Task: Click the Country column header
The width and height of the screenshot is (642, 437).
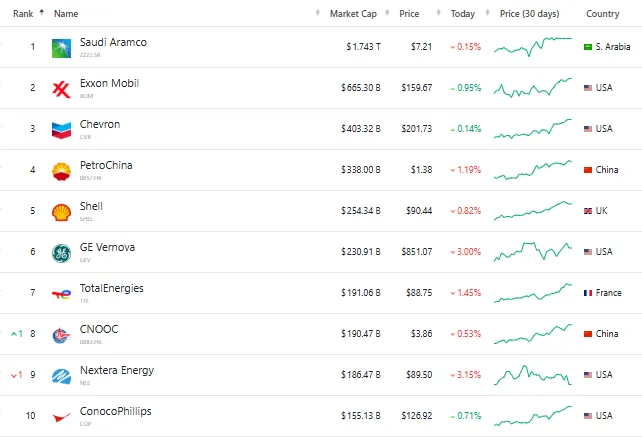Action: pos(602,14)
